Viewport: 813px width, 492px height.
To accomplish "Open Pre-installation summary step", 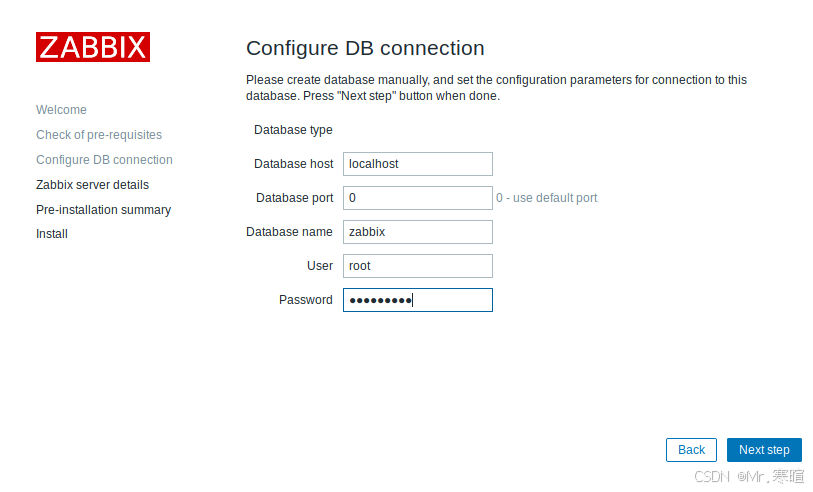I will tap(104, 210).
